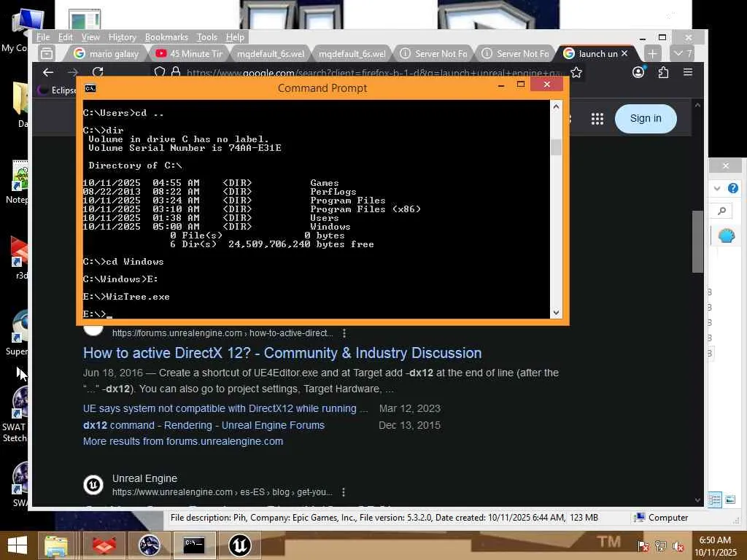Open Firefox Help menu
This screenshot has width=747, height=560.
(x=235, y=37)
